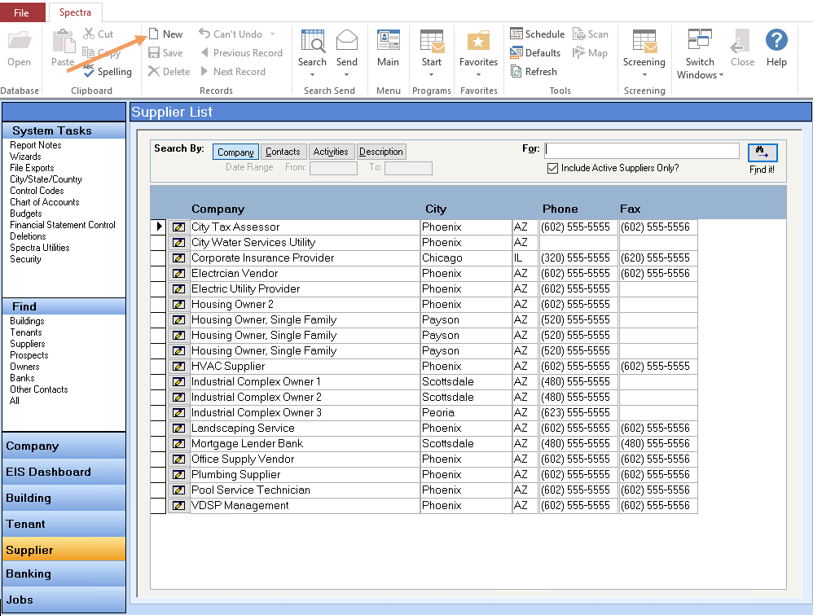Click the Find it! binoculars button
Image resolution: width=815 pixels, height=616 pixels.
point(763,153)
